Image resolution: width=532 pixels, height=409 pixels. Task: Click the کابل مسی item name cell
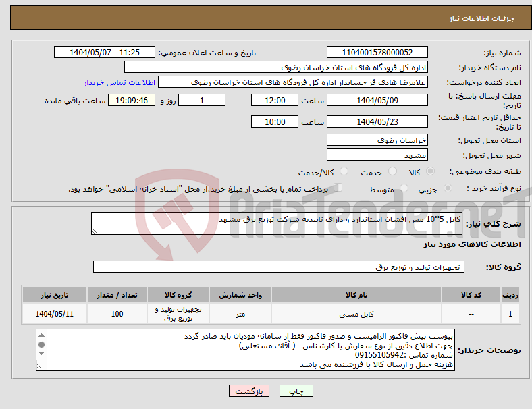tap(356, 314)
